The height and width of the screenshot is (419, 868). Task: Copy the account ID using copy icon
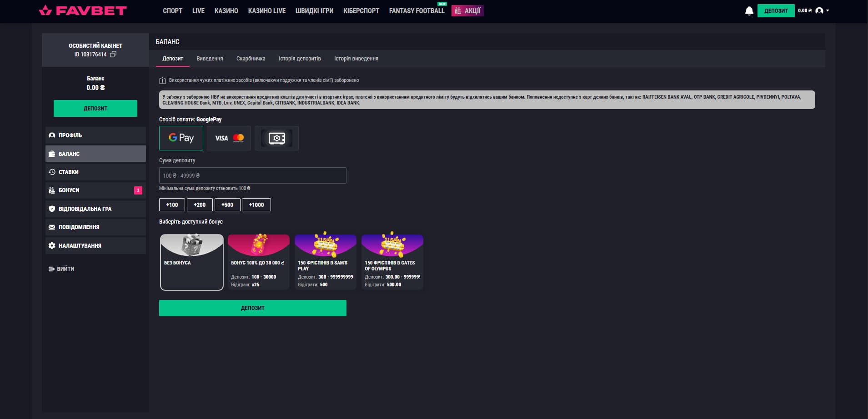[113, 54]
